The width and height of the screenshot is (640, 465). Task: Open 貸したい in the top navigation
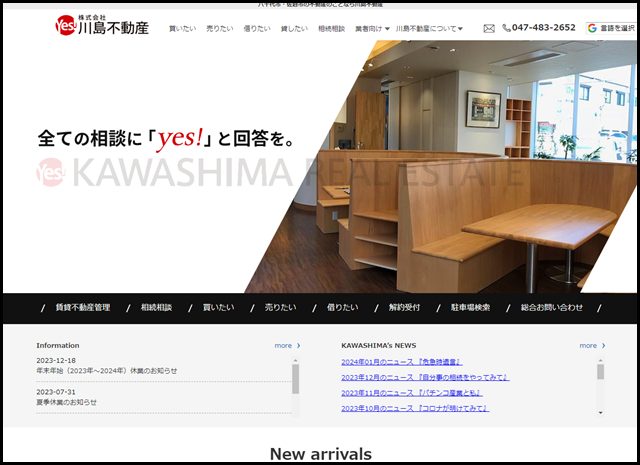pos(294,29)
